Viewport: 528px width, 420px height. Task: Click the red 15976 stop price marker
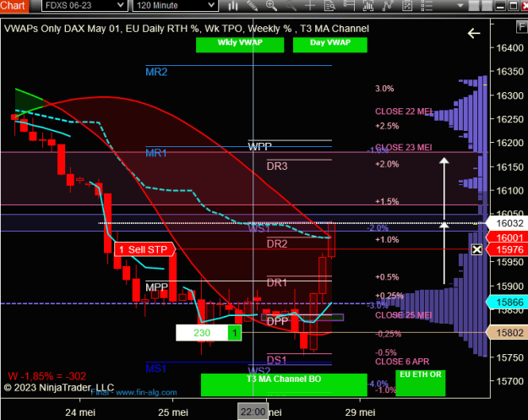tap(508, 249)
